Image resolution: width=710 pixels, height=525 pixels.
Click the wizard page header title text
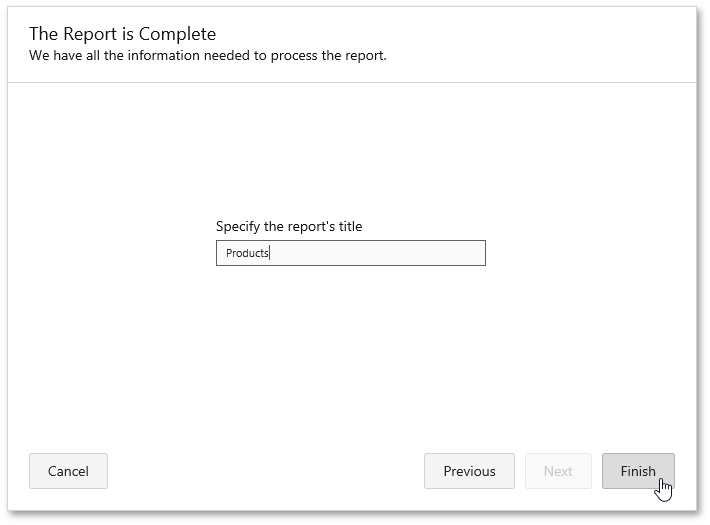tap(123, 34)
